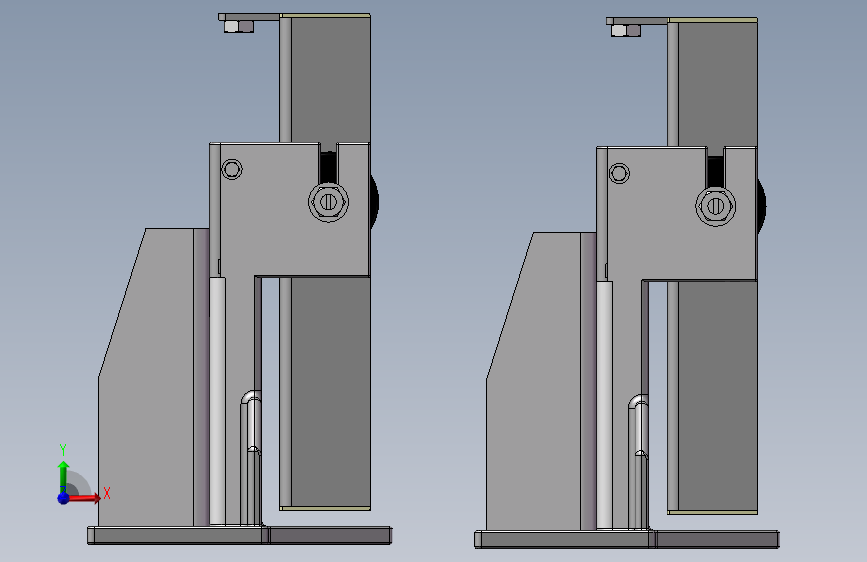The height and width of the screenshot is (562, 867).
Task: Select the slotted screw on the right model's clamp block
Action: [715, 206]
